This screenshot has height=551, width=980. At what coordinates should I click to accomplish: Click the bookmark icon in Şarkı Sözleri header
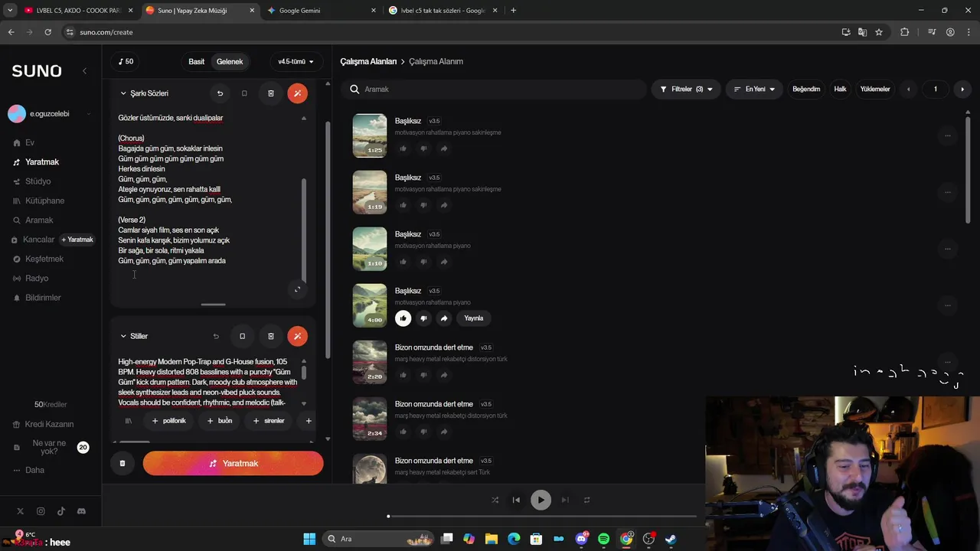point(244,93)
